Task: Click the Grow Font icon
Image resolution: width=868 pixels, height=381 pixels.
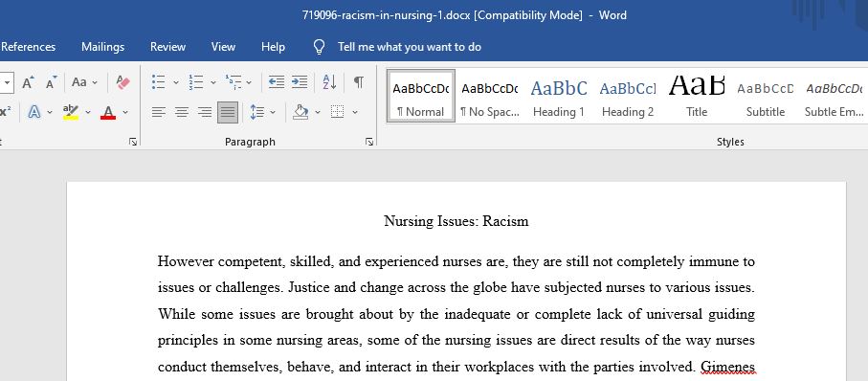Action: pyautogui.click(x=28, y=82)
